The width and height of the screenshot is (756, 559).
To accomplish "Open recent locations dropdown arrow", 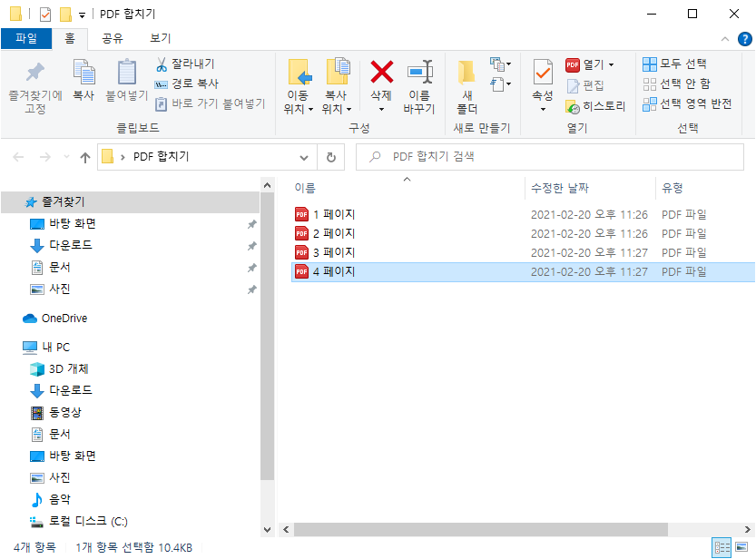I will pyautogui.click(x=66, y=157).
